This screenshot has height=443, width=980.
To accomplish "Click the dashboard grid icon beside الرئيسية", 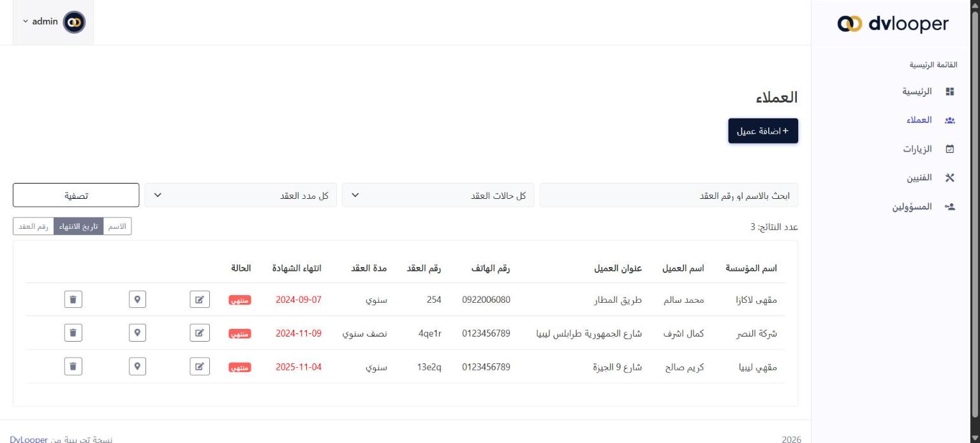I will (949, 92).
